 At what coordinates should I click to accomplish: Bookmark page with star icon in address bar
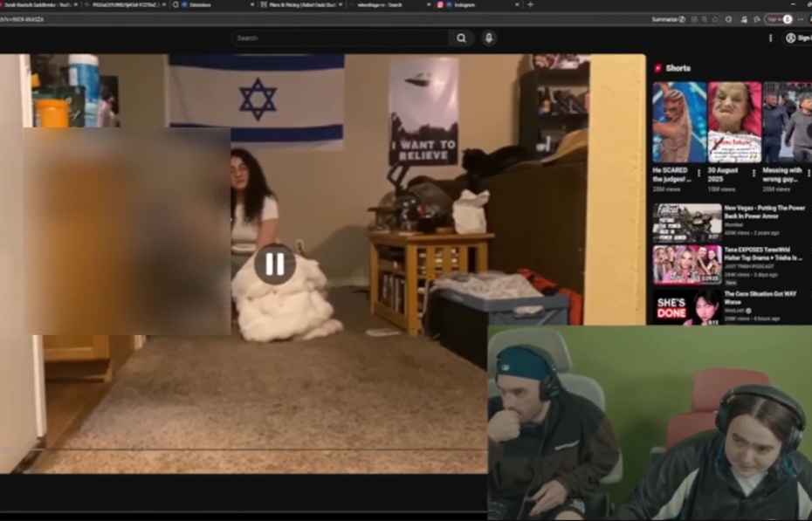pos(715,19)
